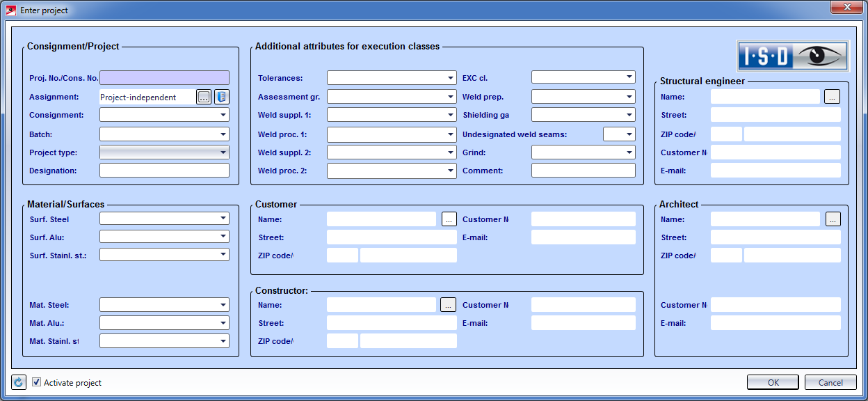Screen dimensions: 868x401
Task: Open the Surf. Steel dropdown
Action: [x=164, y=219]
